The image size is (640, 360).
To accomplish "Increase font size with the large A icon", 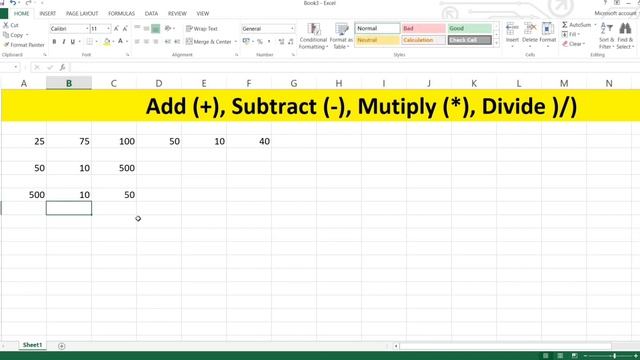I will coord(116,29).
